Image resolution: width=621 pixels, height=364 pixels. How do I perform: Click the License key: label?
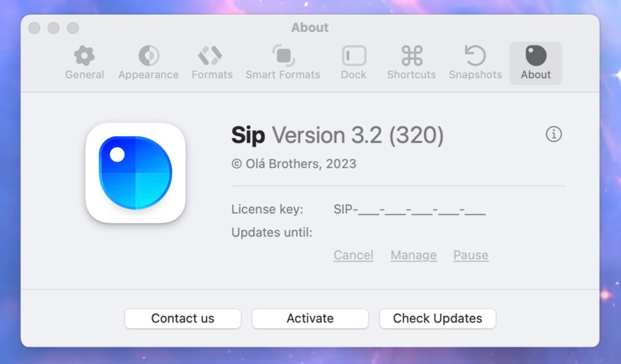pyautogui.click(x=267, y=209)
